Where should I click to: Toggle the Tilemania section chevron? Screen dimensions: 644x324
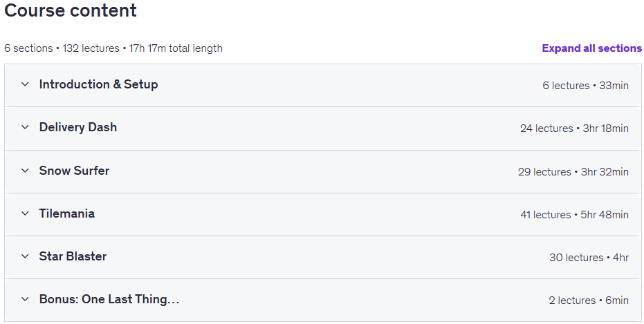click(x=25, y=213)
